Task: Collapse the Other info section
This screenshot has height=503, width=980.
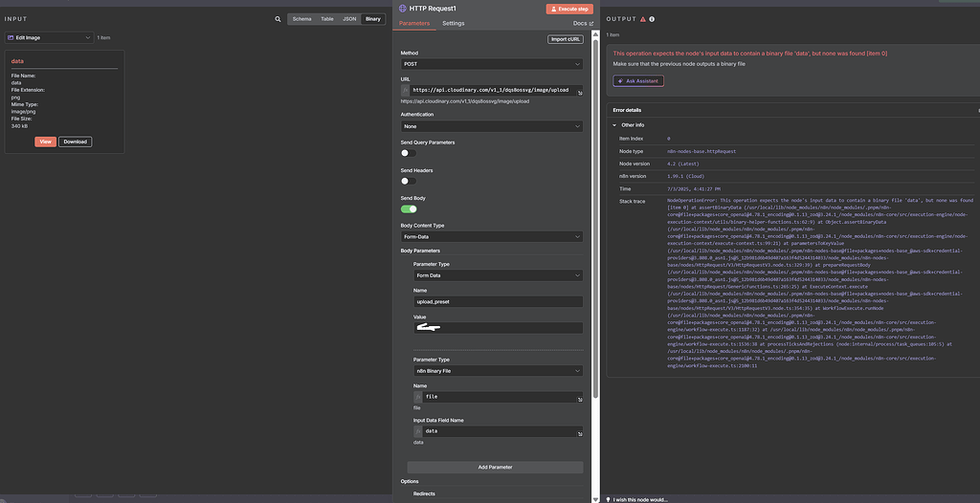Action: point(615,124)
